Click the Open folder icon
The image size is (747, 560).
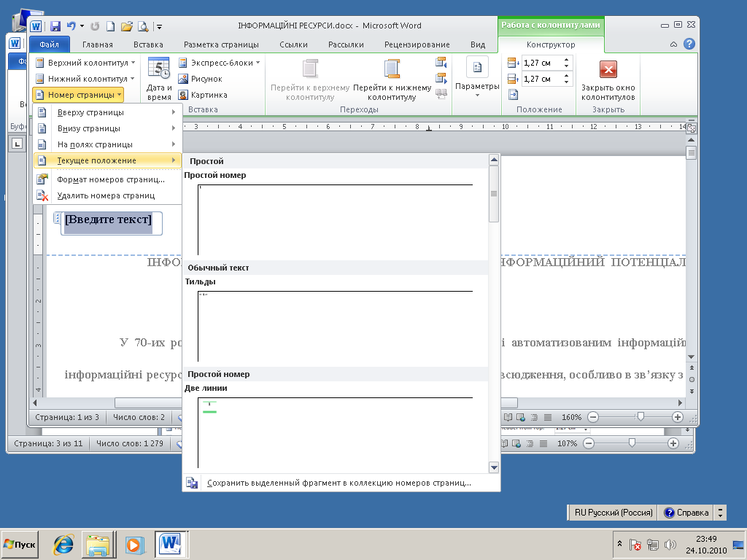[126, 26]
